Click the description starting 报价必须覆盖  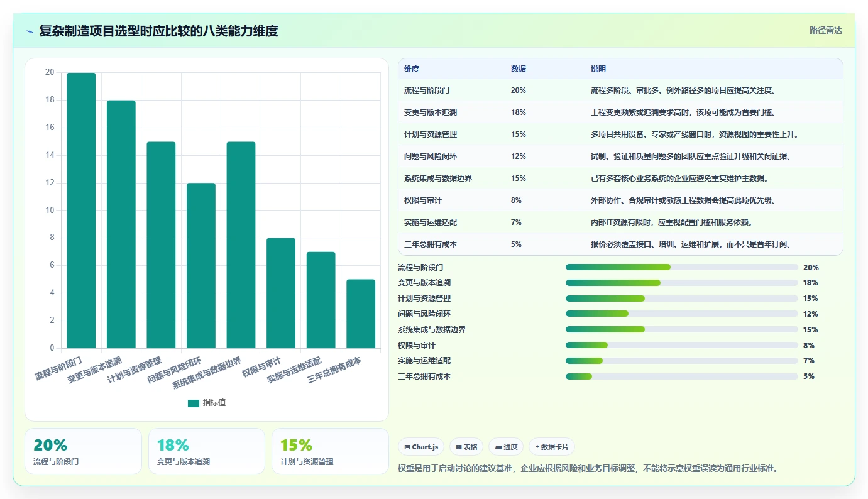pos(691,244)
